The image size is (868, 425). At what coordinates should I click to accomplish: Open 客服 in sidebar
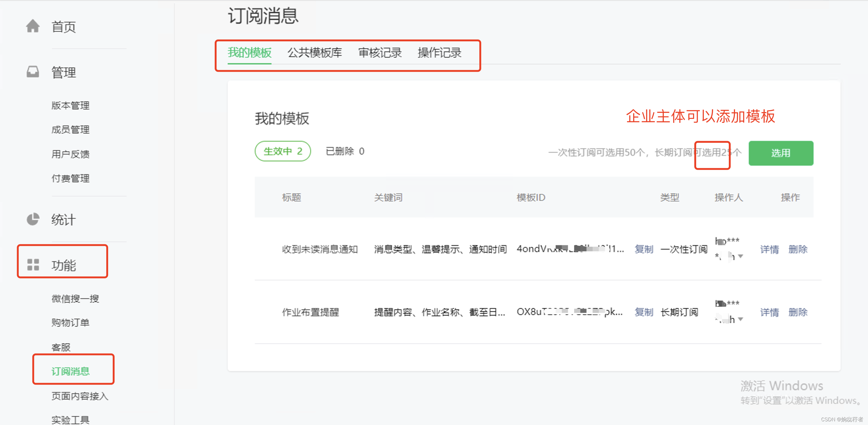61,347
